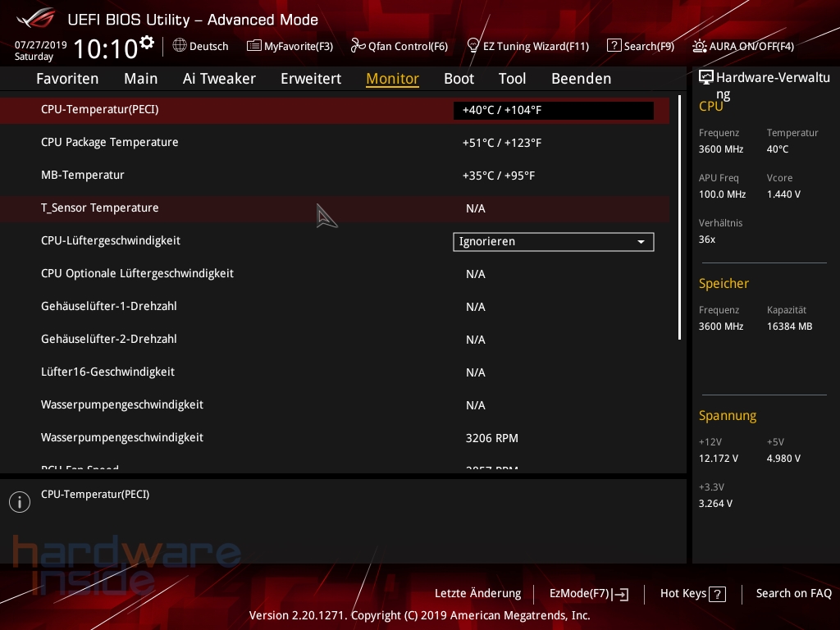This screenshot has height=630, width=840.
Task: Select Gehäuselüfter-2-Drehzahl row
Action: pos(335,339)
